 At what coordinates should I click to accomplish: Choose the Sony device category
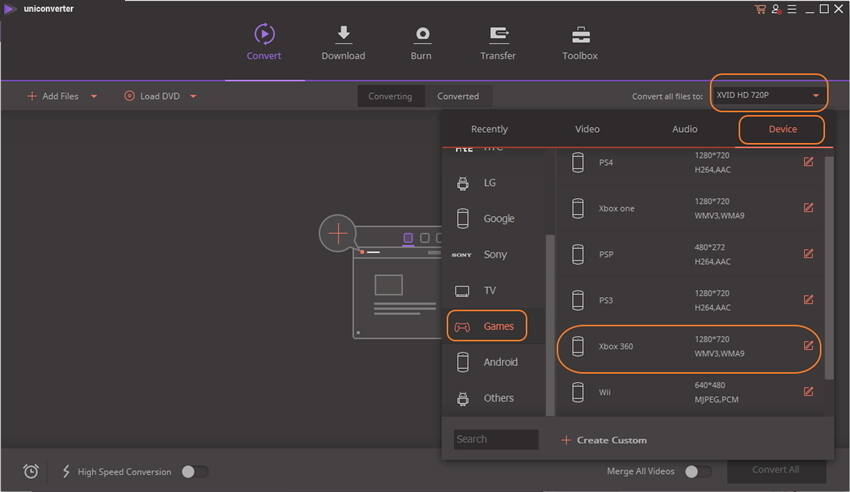(494, 254)
